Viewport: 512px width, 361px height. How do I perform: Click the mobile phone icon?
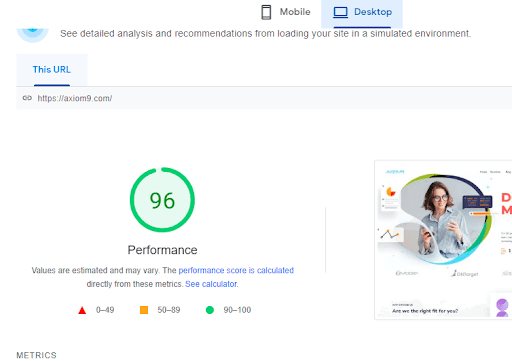266,12
